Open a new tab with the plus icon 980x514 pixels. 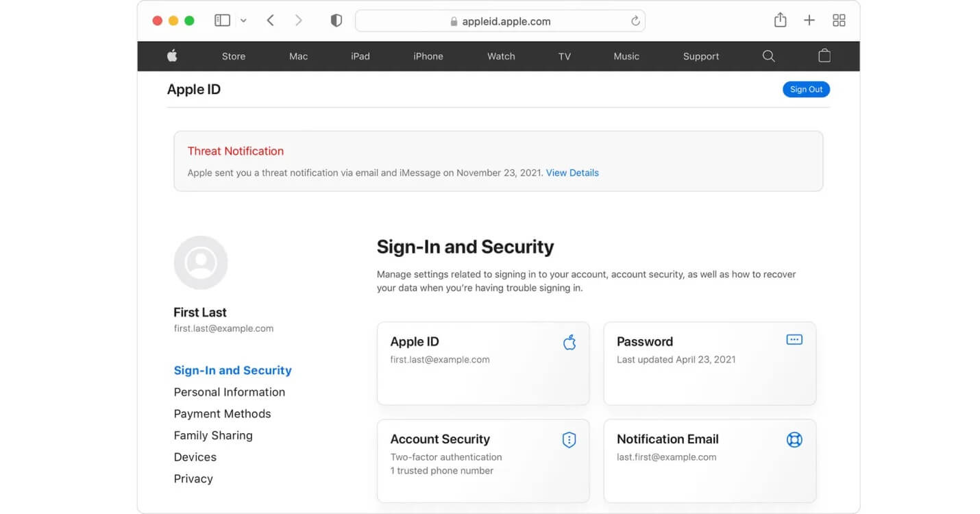click(809, 20)
